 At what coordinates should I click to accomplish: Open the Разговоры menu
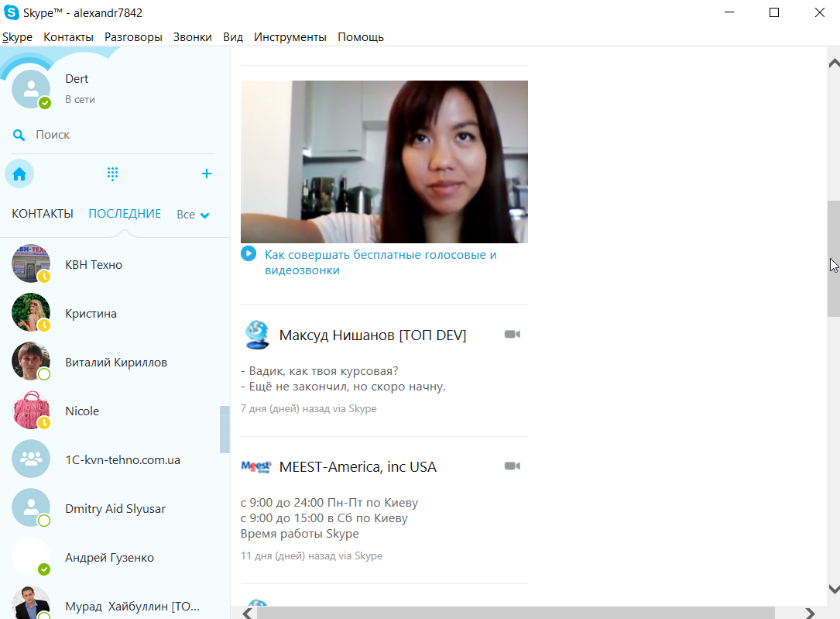click(x=133, y=37)
